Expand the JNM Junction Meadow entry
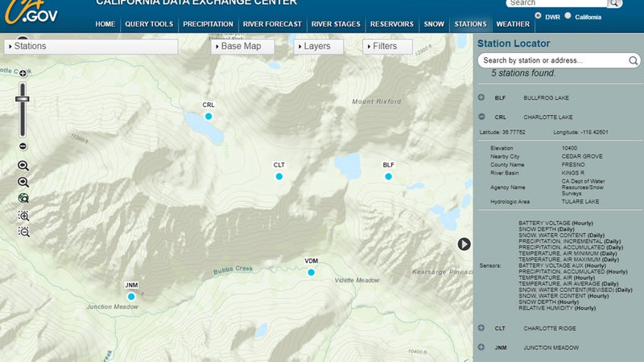Screen dimensions: 644x362 (481, 348)
